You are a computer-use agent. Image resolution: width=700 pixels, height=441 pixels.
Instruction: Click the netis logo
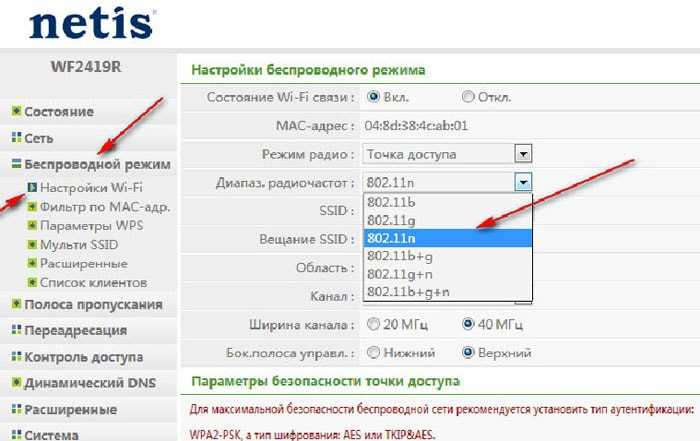[x=92, y=25]
